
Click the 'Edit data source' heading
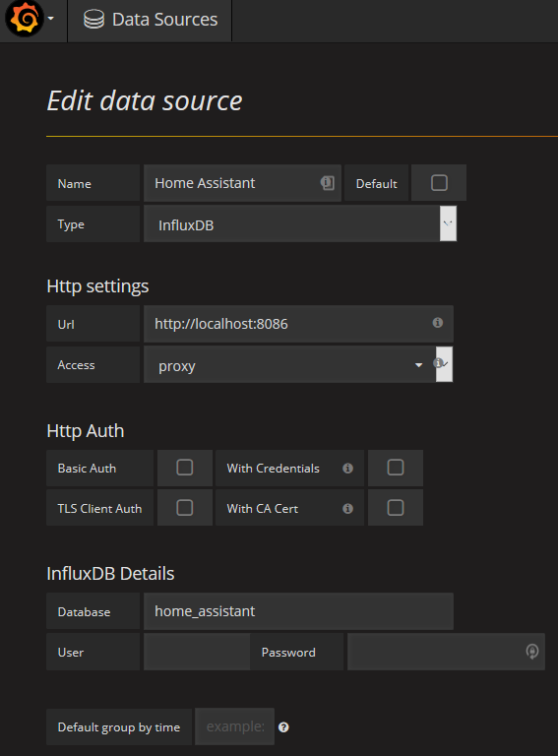[x=145, y=100]
